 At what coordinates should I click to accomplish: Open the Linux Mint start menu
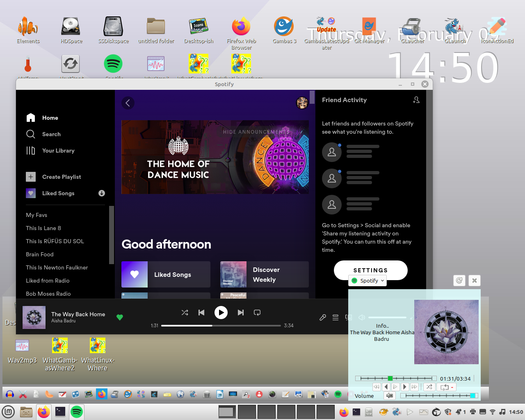point(8,412)
